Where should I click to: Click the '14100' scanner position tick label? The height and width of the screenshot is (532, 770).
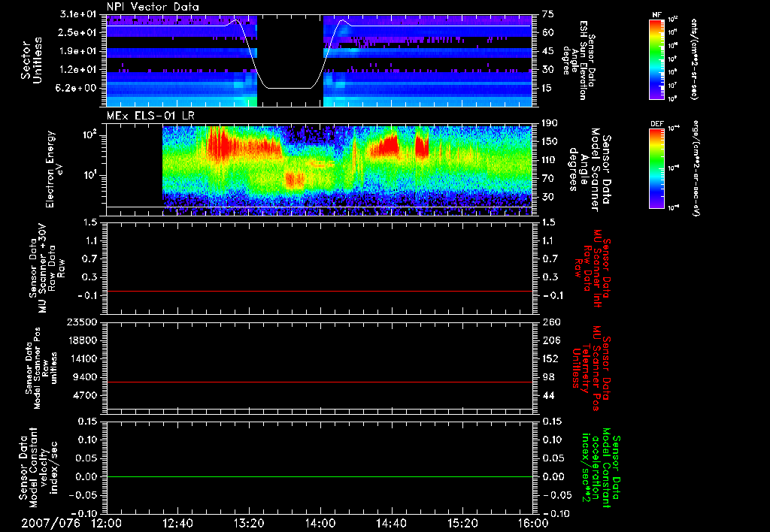(83, 358)
